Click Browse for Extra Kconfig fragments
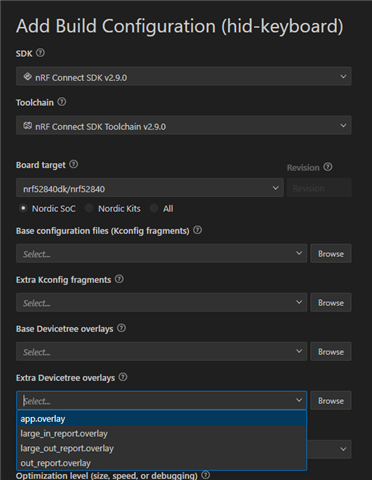Screen dimensions: 372x480 point(331,303)
